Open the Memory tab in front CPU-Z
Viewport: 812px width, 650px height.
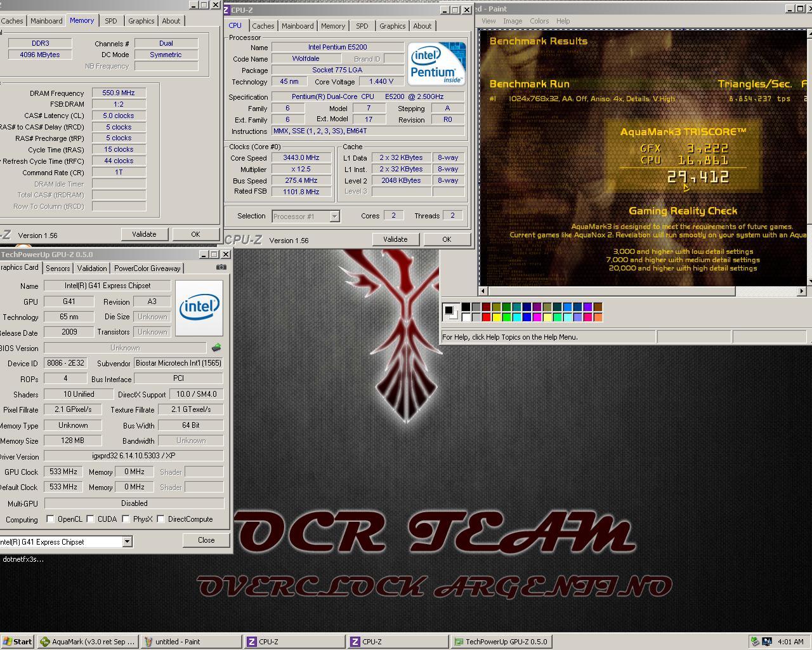click(x=332, y=26)
